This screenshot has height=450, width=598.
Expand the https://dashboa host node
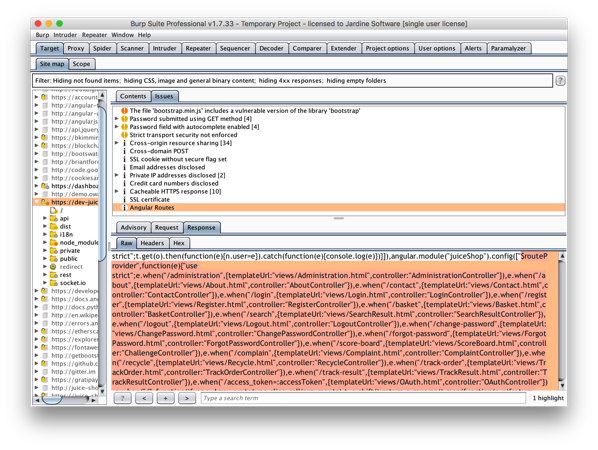tap(37, 186)
